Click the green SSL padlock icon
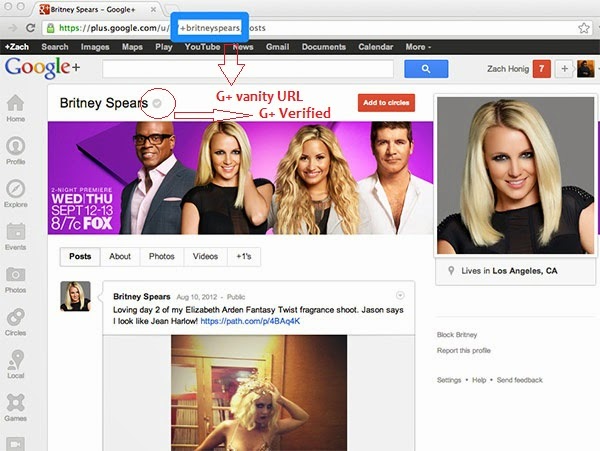The width and height of the screenshot is (600, 451). point(51,28)
